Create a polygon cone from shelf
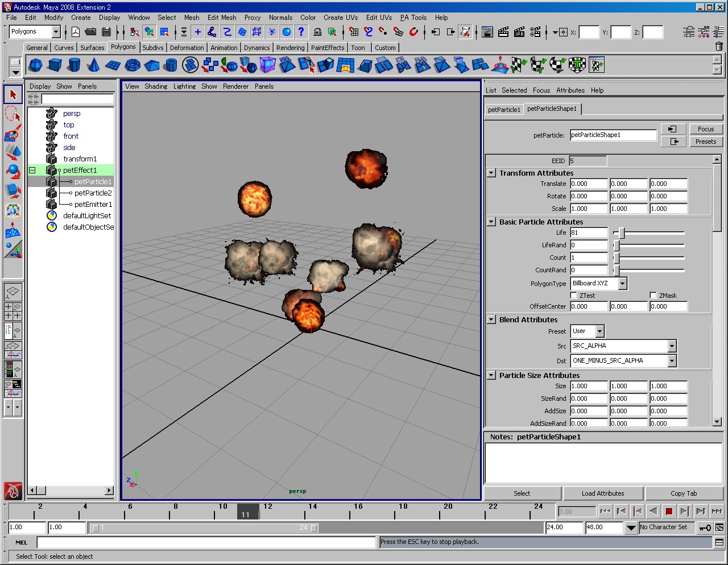The image size is (728, 565). point(93,65)
